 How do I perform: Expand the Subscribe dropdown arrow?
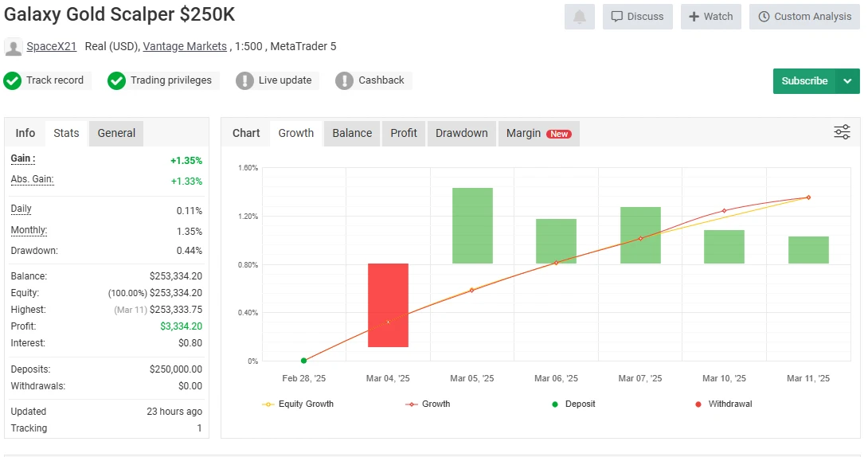tap(847, 81)
